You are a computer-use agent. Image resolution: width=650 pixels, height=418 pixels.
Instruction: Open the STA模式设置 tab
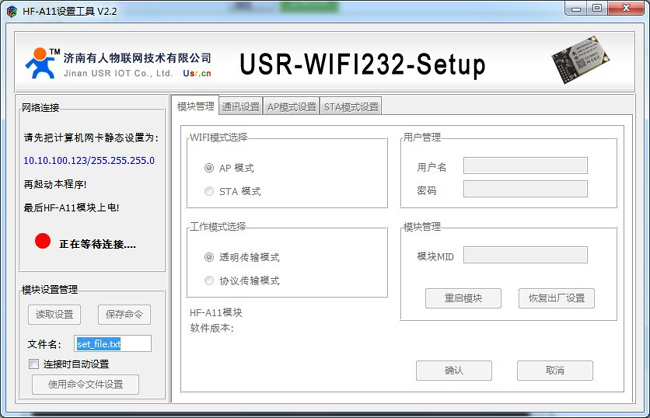(x=351, y=106)
